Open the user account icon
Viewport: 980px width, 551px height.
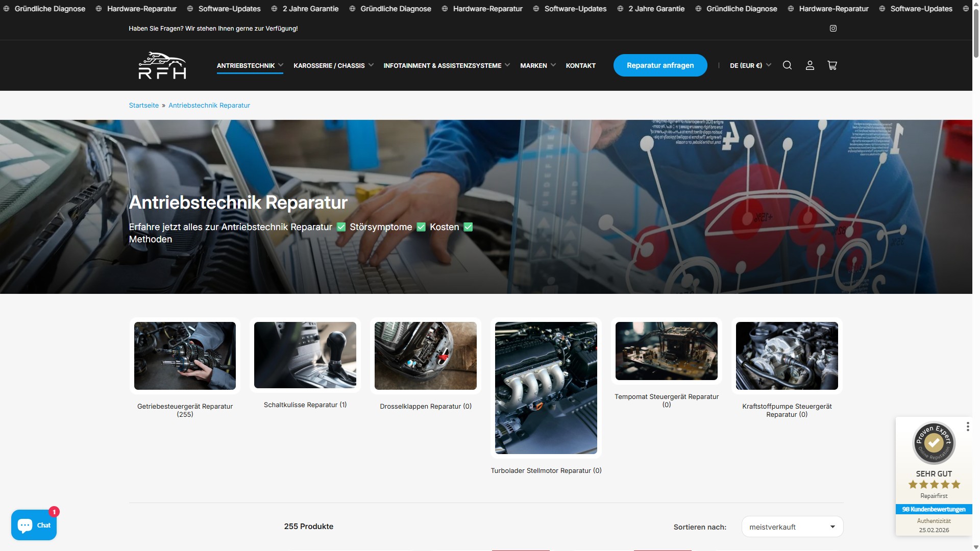tap(810, 65)
